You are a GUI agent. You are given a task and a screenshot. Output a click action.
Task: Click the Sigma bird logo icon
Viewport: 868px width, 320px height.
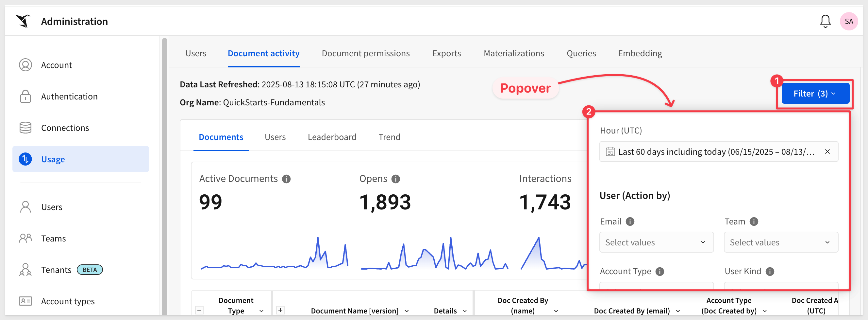pos(23,21)
